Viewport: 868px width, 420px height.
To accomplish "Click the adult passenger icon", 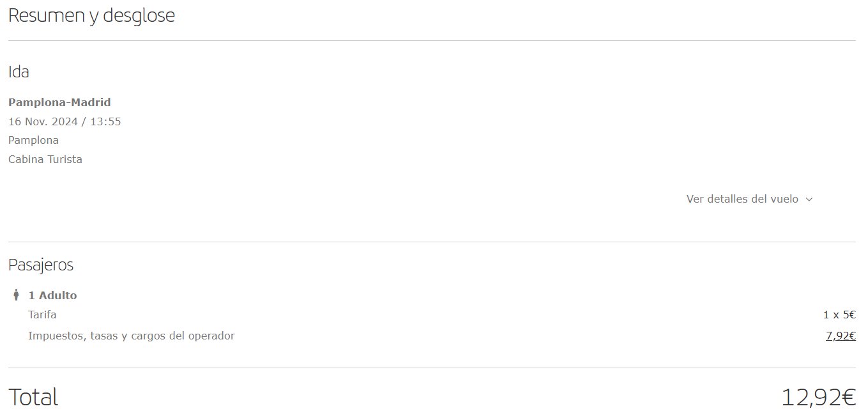I will 16,295.
